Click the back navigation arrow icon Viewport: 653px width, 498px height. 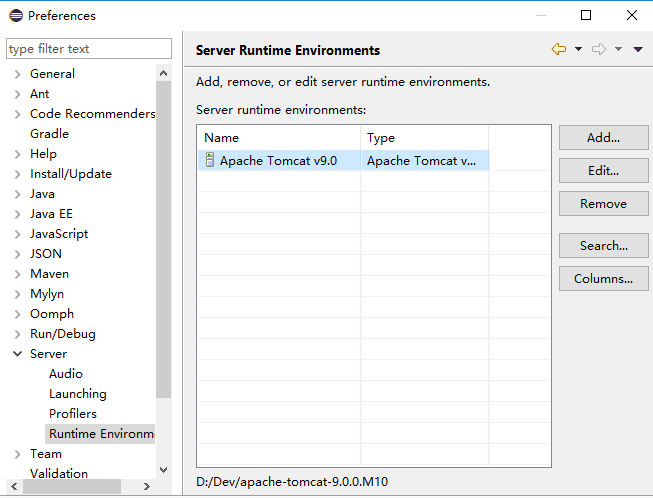[559, 49]
